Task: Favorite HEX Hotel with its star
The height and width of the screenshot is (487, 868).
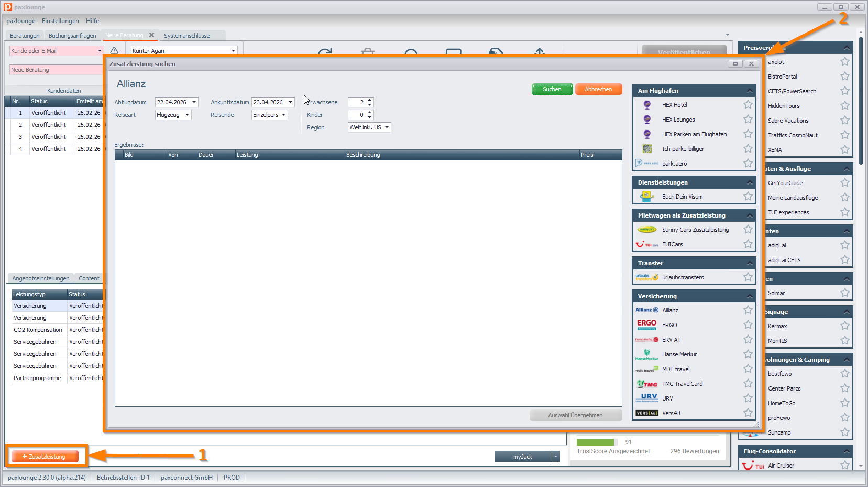Action: [x=748, y=105]
